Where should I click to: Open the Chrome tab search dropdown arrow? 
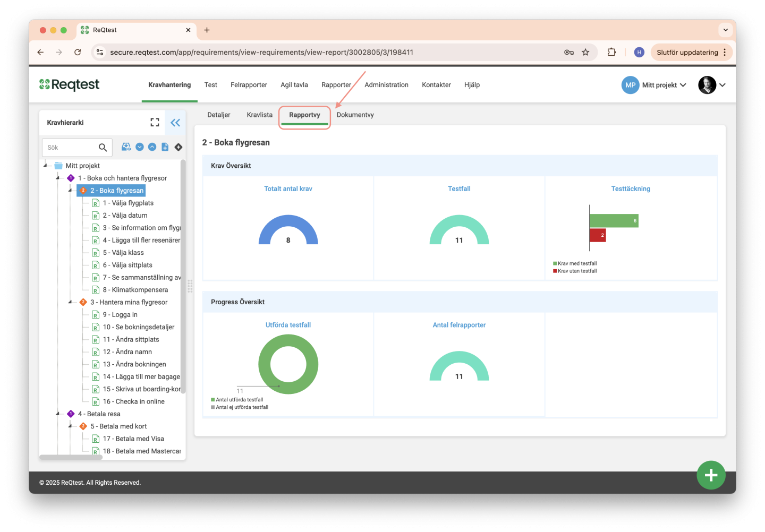pyautogui.click(x=725, y=30)
